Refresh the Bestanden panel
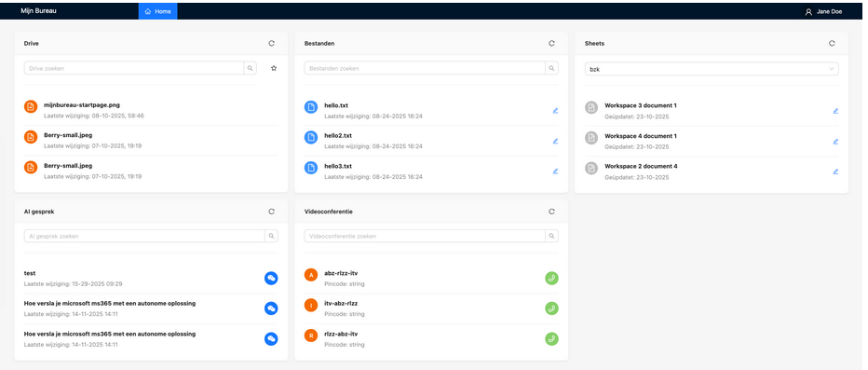The height and width of the screenshot is (370, 868). 551,43
